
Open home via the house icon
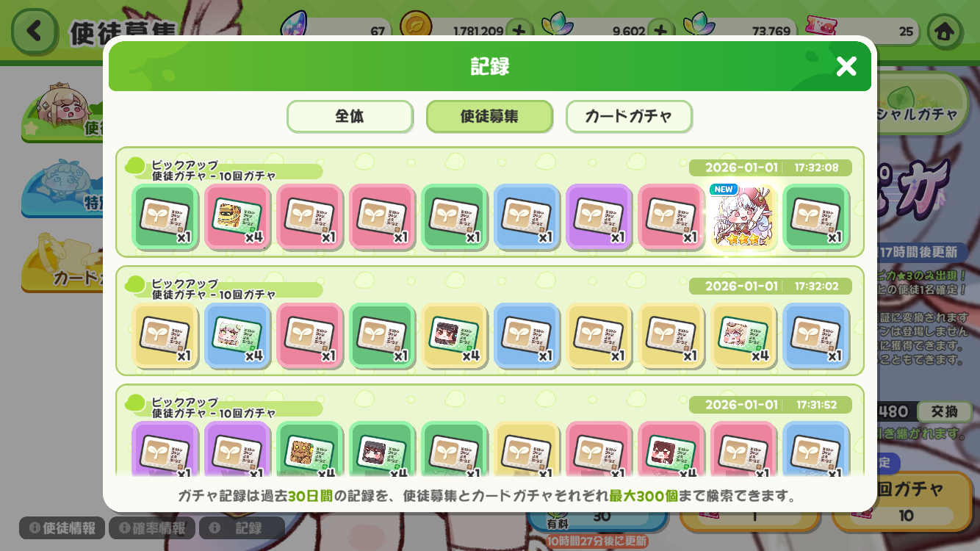point(945,32)
